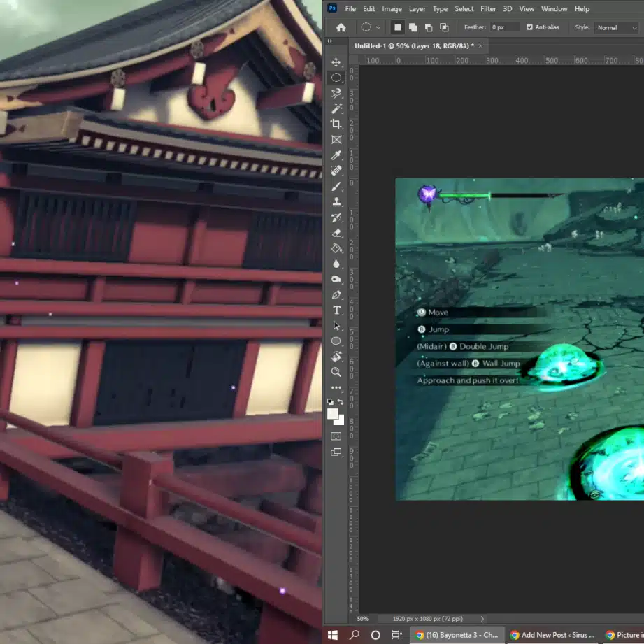Select the History Brush tool
Screen dimensions: 644x644
pos(336,217)
